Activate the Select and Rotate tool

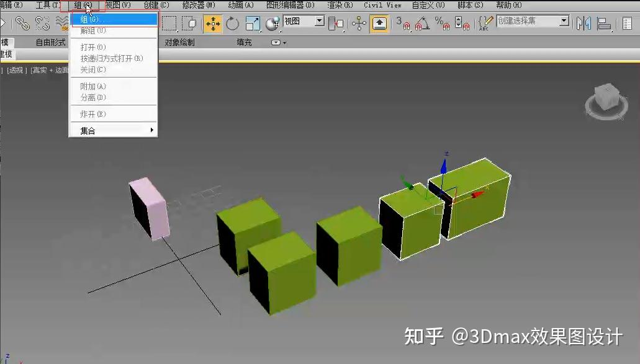coord(232,24)
